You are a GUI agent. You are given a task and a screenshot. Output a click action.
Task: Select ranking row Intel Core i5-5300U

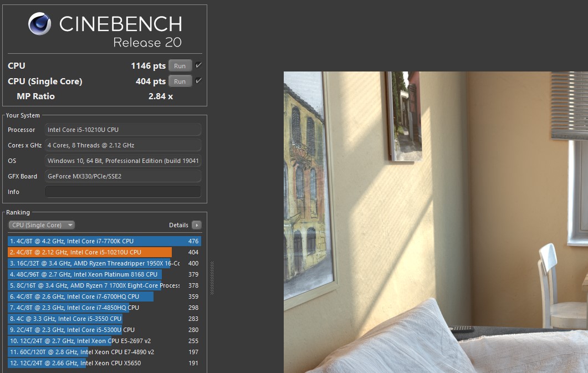[104, 330]
